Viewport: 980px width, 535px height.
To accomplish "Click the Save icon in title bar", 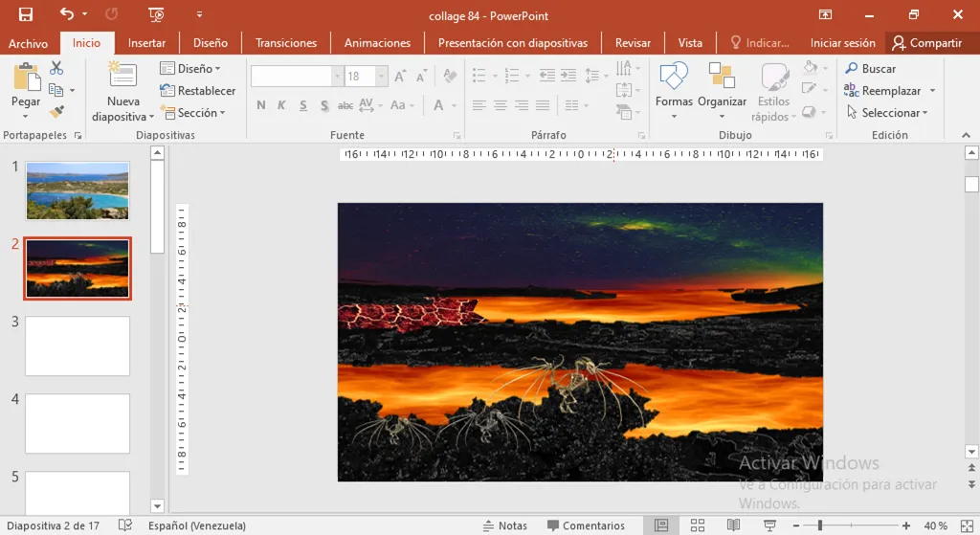I will [x=26, y=14].
